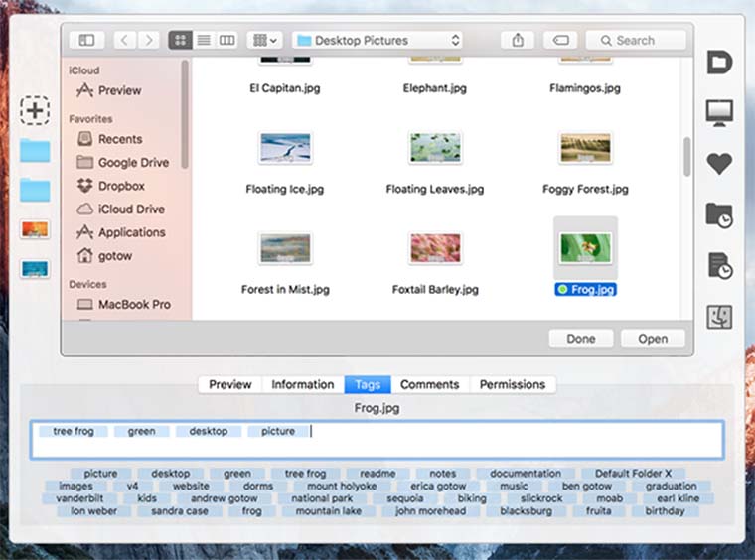Add the suggested tag 'birthday'
This screenshot has height=560, width=755.
(x=665, y=511)
